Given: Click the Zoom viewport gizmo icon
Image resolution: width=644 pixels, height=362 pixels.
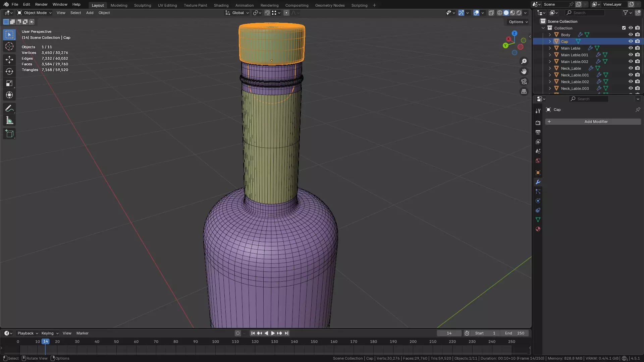Looking at the screenshot, I should [x=524, y=61].
